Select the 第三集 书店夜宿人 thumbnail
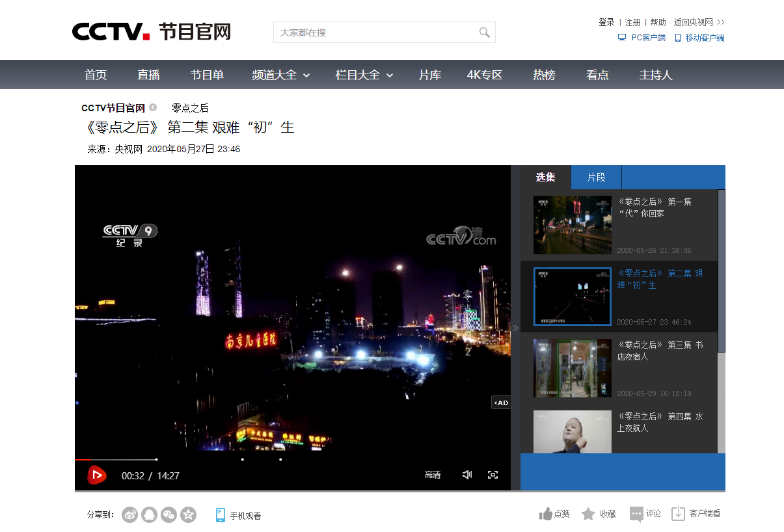This screenshot has width=784, height=532. click(572, 367)
